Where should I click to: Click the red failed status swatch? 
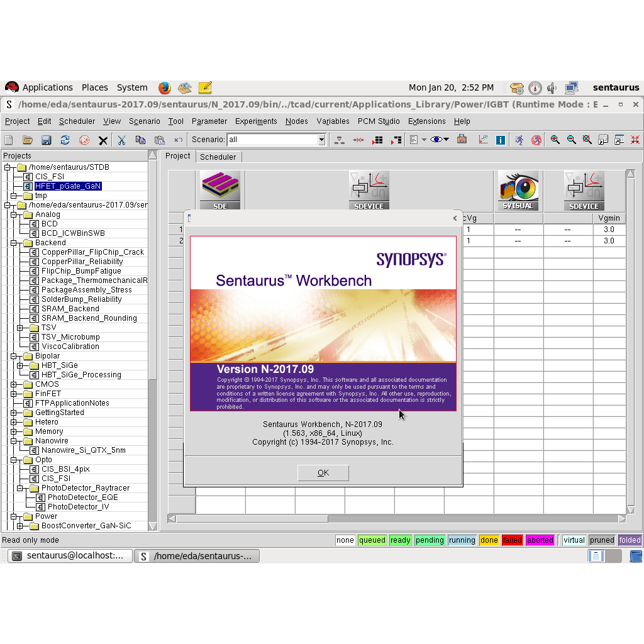tap(512, 540)
